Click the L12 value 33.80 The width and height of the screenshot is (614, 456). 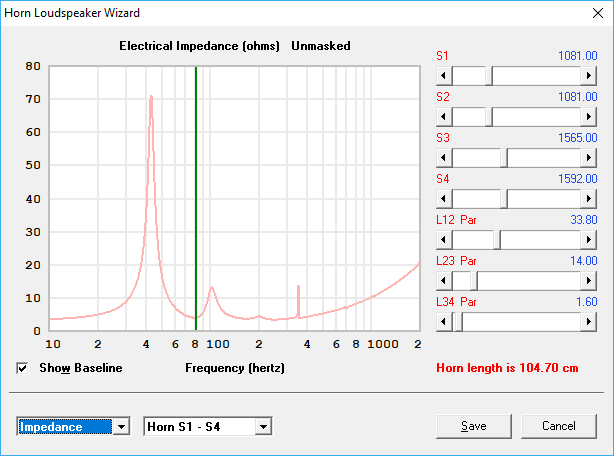[583, 220]
